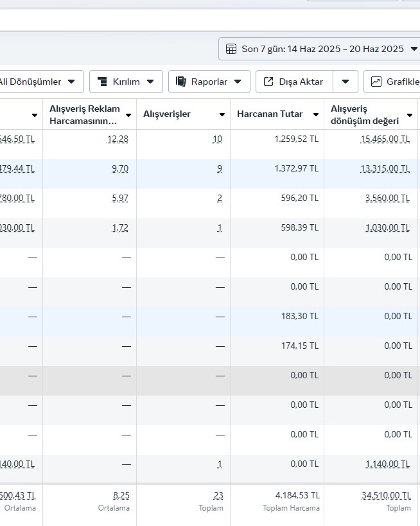Click the Dışa Aktar export icon

268,82
